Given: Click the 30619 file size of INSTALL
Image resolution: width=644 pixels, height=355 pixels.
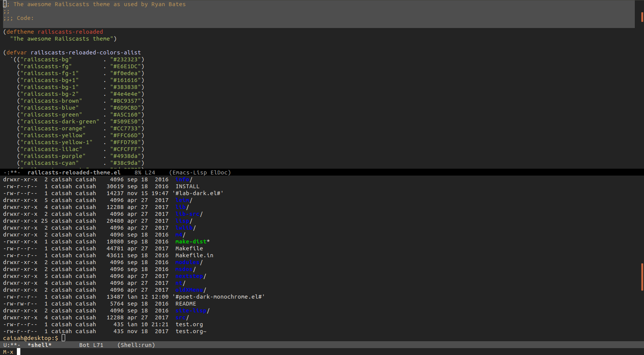Looking at the screenshot, I should pyautogui.click(x=115, y=186).
